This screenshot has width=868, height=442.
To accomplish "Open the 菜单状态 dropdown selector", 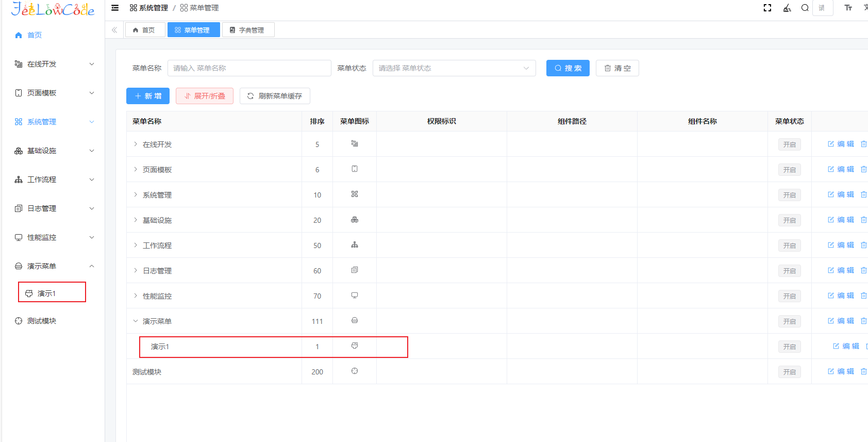I will (454, 68).
